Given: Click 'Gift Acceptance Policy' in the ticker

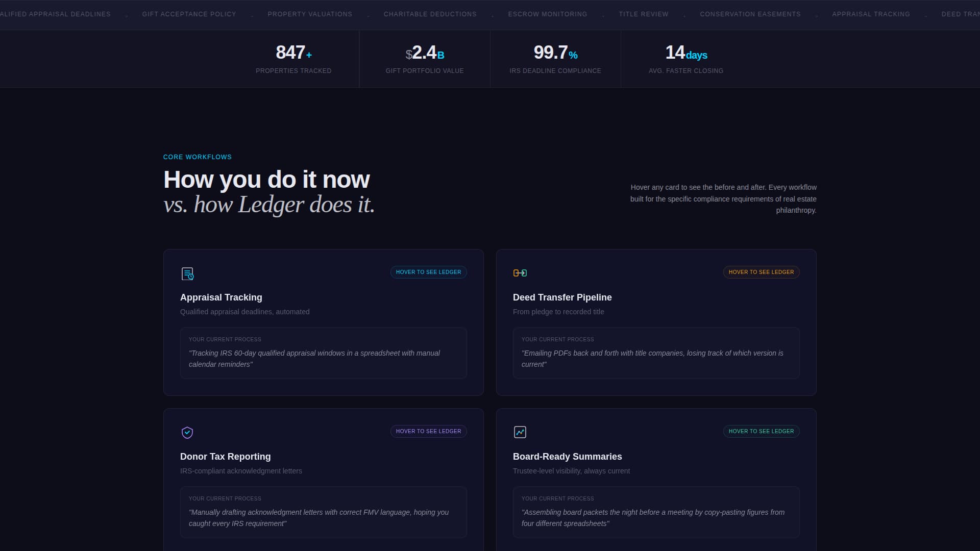Looking at the screenshot, I should pos(189,14).
